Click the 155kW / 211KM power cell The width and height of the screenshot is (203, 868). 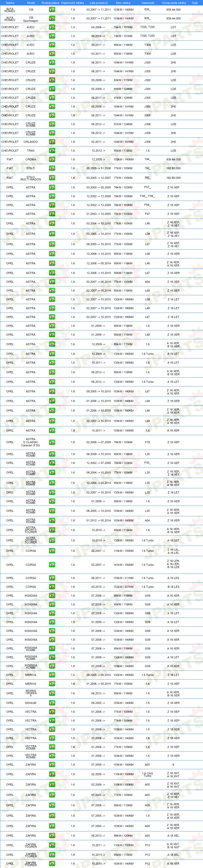pos(123,578)
